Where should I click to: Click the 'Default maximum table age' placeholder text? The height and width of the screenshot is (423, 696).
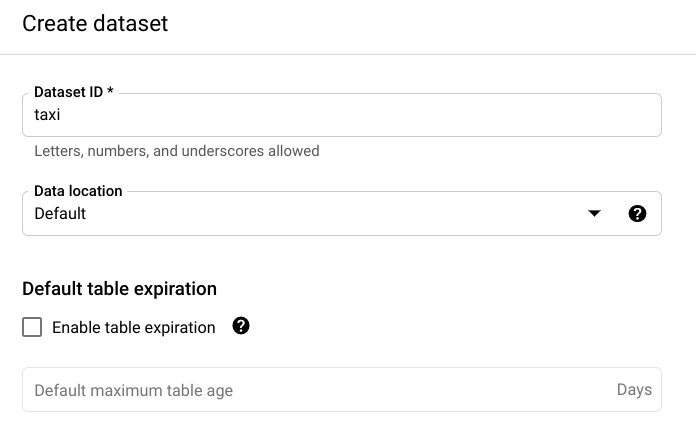[x=133, y=390]
